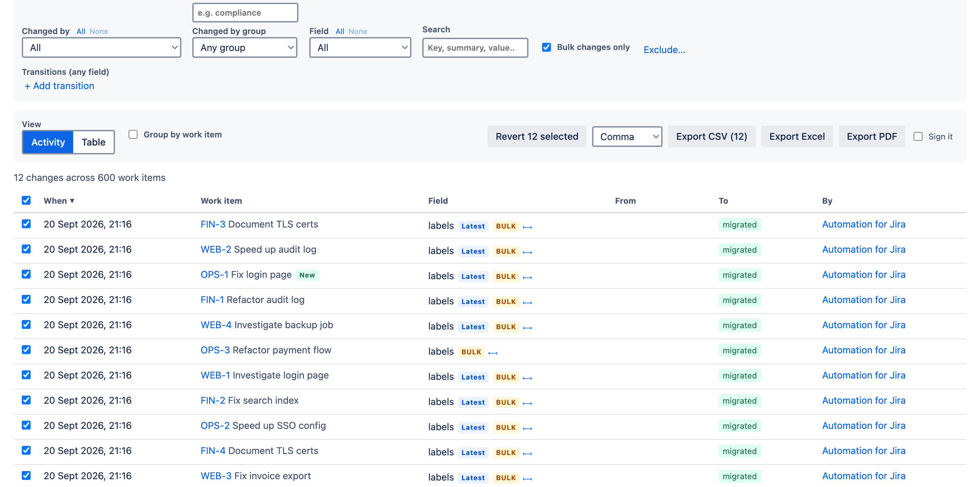Click the arrow icon in the FIN-4 row
980x487 pixels.
527,453
